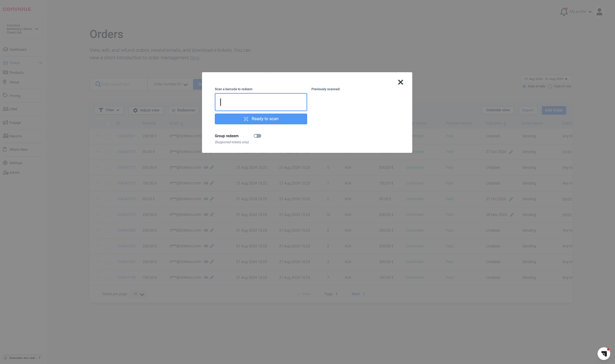Open the Rows per page dropdown
Image resolution: width=615 pixels, height=364 pixels.
138,294
